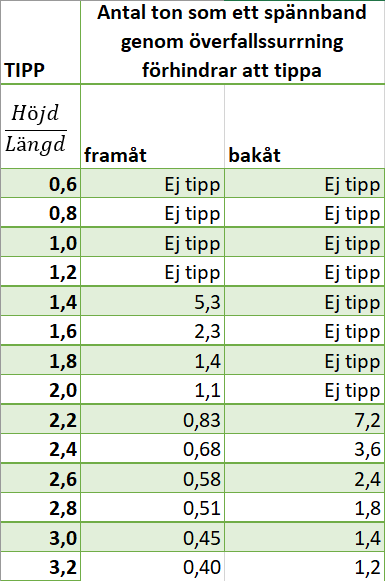Click bakåt 'Ej tipp' cell in row 1,8
The width and height of the screenshot is (385, 581).
(x=305, y=360)
